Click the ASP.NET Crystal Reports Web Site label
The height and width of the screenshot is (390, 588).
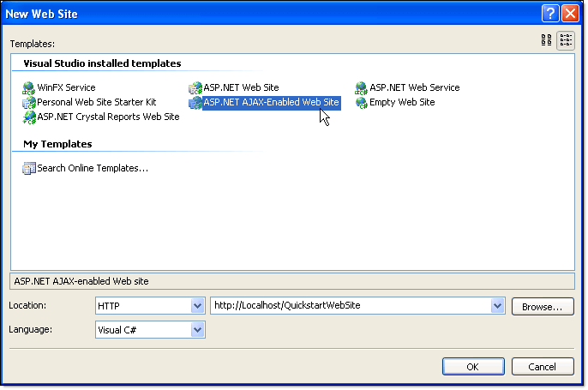(108, 117)
